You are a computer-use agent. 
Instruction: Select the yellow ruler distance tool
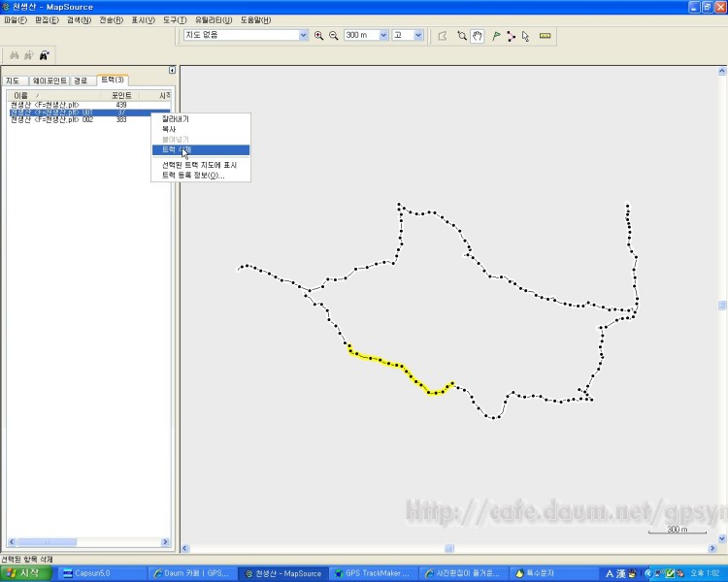tap(546, 36)
